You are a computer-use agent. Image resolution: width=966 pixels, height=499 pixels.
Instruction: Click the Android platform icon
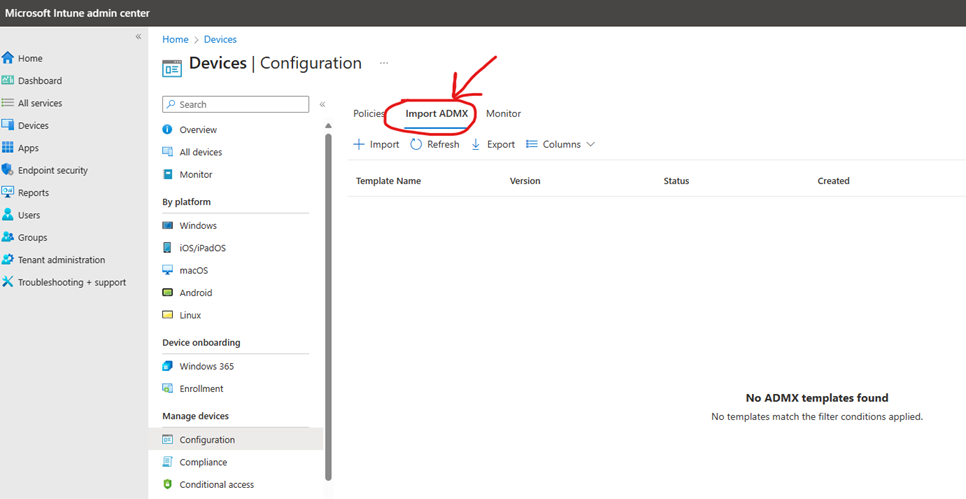[167, 293]
